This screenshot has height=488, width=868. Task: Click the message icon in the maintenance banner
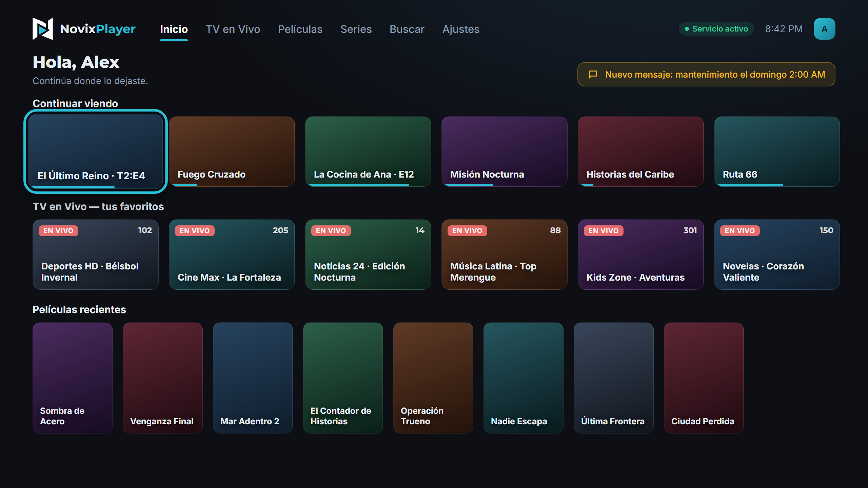[593, 74]
